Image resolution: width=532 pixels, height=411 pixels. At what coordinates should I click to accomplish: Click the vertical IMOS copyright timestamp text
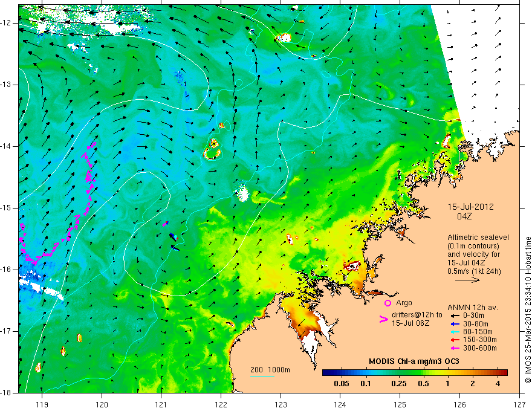(x=528, y=310)
